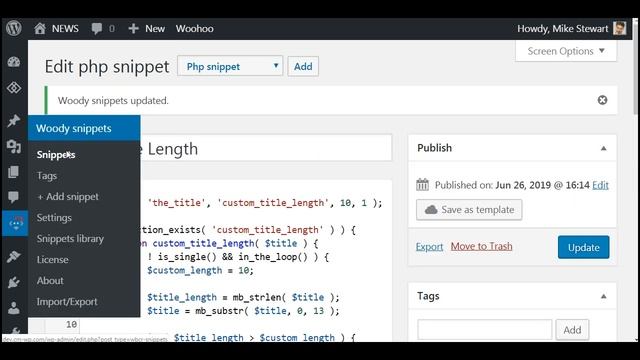Open the Php snippet type dropdown
Image resolution: width=640 pixels, height=360 pixels.
click(230, 66)
